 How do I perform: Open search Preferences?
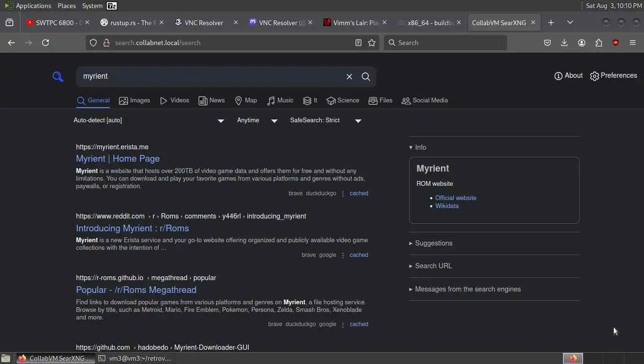(613, 76)
